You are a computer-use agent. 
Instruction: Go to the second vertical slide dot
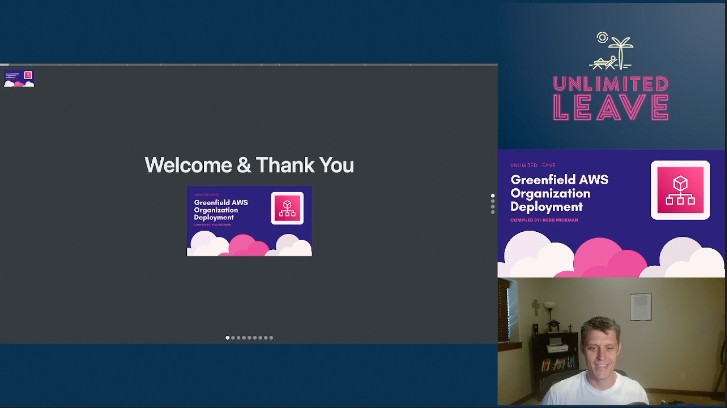[492, 201]
